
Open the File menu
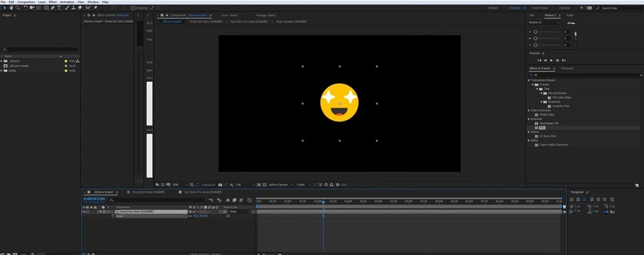pos(3,2)
